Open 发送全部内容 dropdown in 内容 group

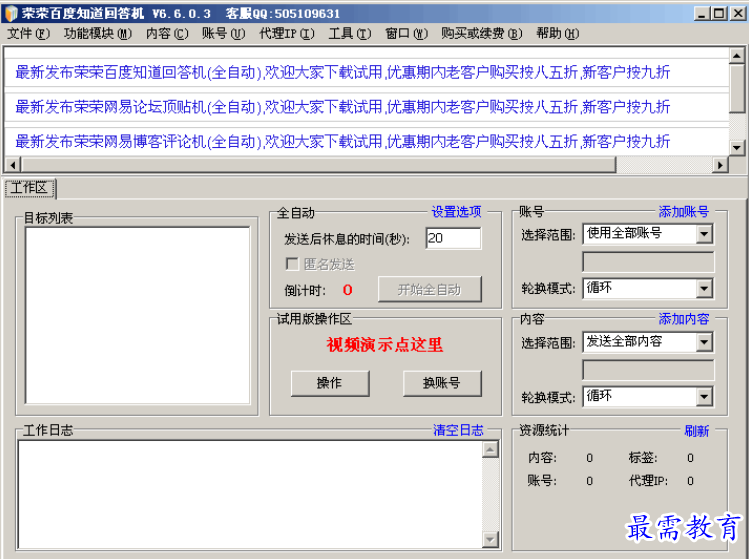648,342
